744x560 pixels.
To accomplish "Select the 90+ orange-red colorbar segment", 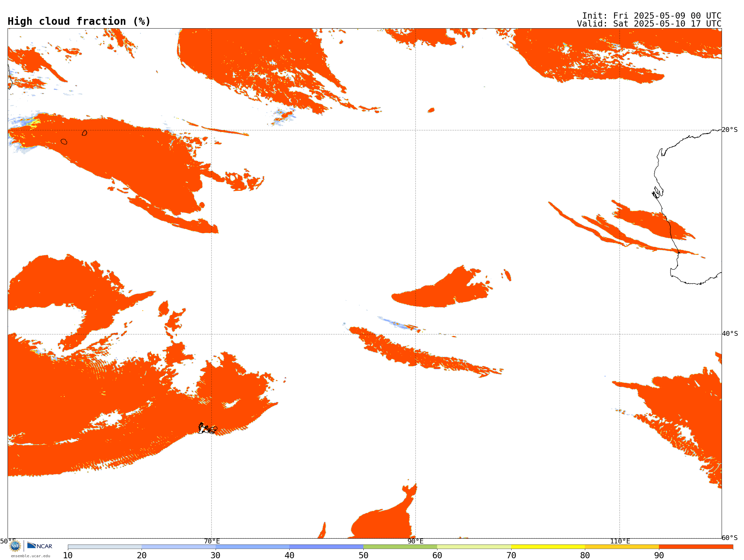I will [696, 547].
